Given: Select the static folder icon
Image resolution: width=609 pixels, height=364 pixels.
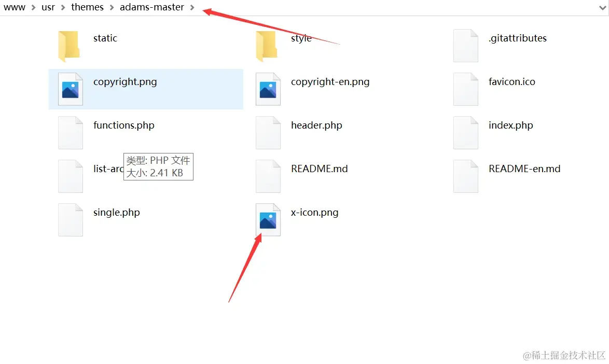Looking at the screenshot, I should [69, 46].
